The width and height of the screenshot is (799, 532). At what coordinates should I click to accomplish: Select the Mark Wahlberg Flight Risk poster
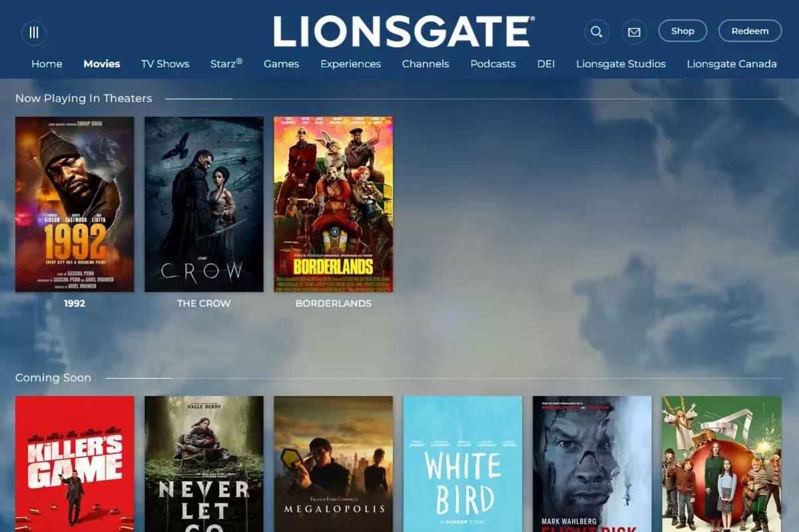[592, 464]
